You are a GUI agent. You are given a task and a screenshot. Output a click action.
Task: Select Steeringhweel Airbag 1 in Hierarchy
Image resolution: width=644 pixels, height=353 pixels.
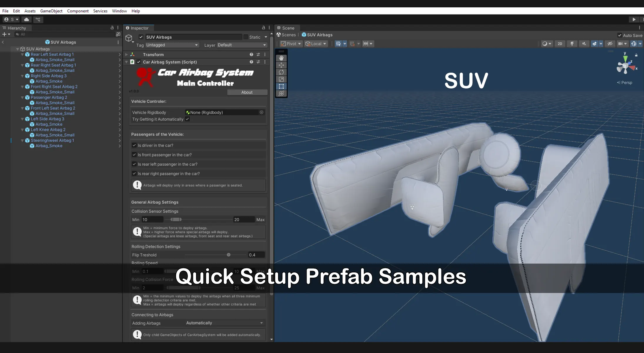(52, 140)
